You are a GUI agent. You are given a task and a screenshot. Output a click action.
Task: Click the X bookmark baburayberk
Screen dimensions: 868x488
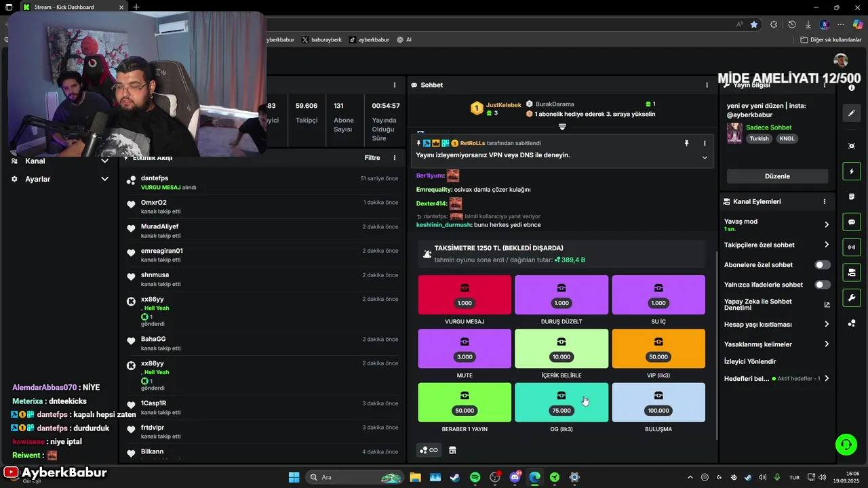(x=321, y=39)
